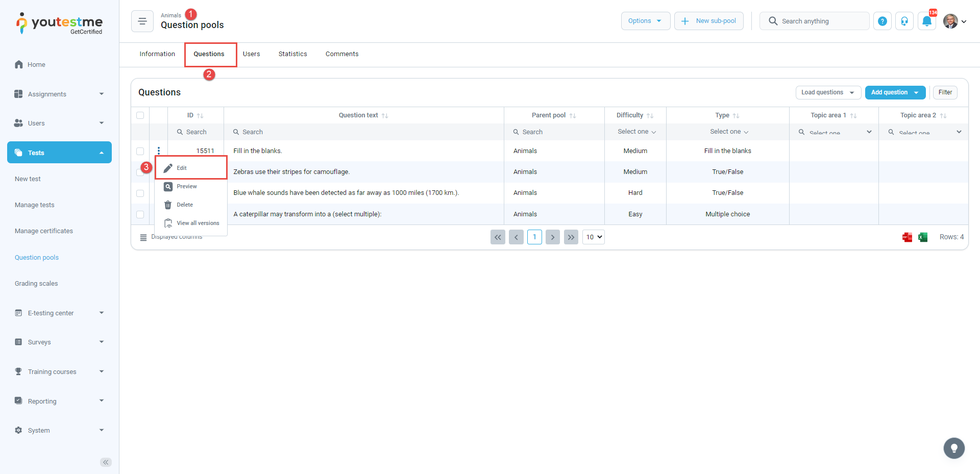Open the New test link
Image resolution: width=980 pixels, height=474 pixels.
pyautogui.click(x=28, y=179)
